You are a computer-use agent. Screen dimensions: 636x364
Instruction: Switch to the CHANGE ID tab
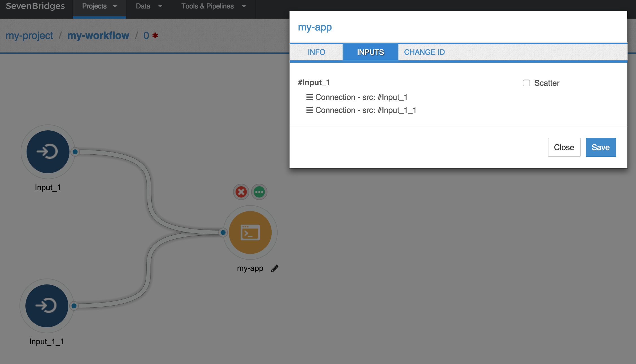[424, 52]
